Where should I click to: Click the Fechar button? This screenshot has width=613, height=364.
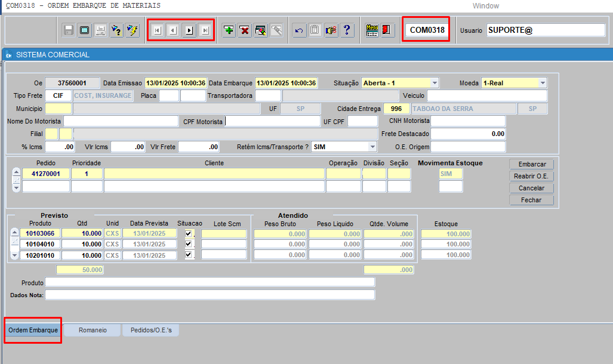coord(532,200)
